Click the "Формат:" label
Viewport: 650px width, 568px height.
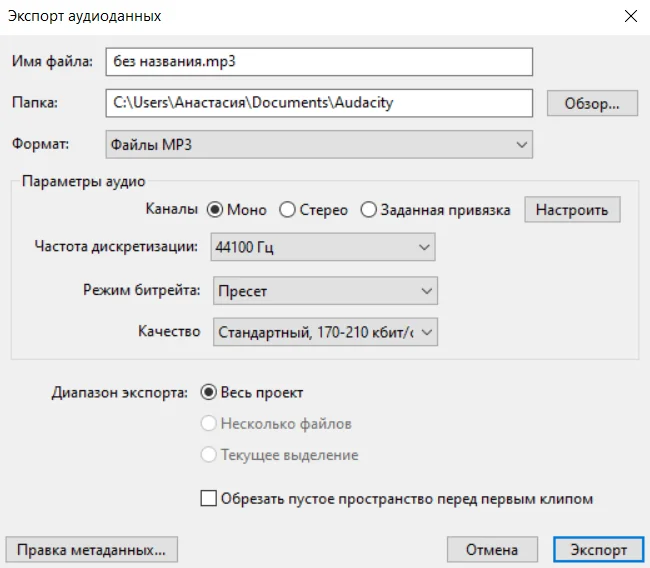[40, 144]
